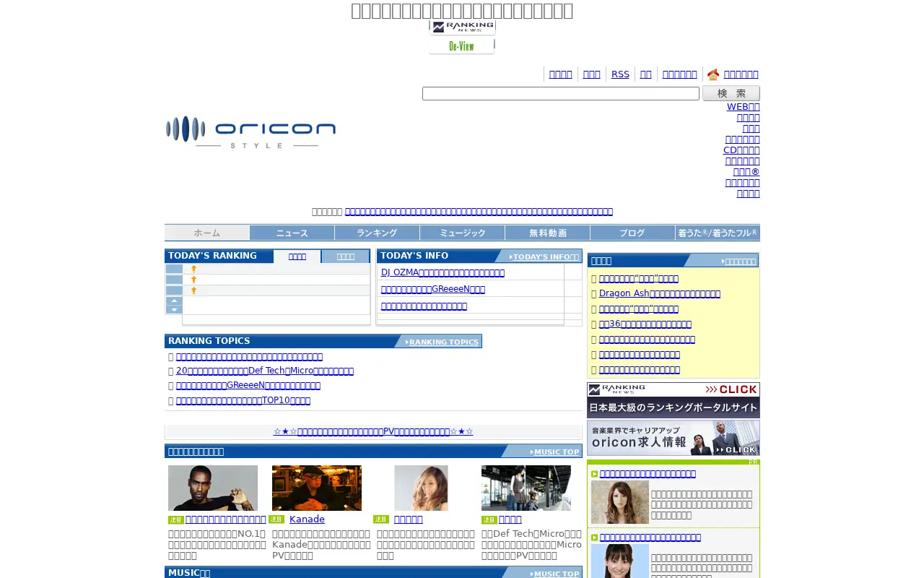Open the Def Tech Micro ranking topic
Image resolution: width=924 pixels, height=578 pixels.
pos(265,371)
